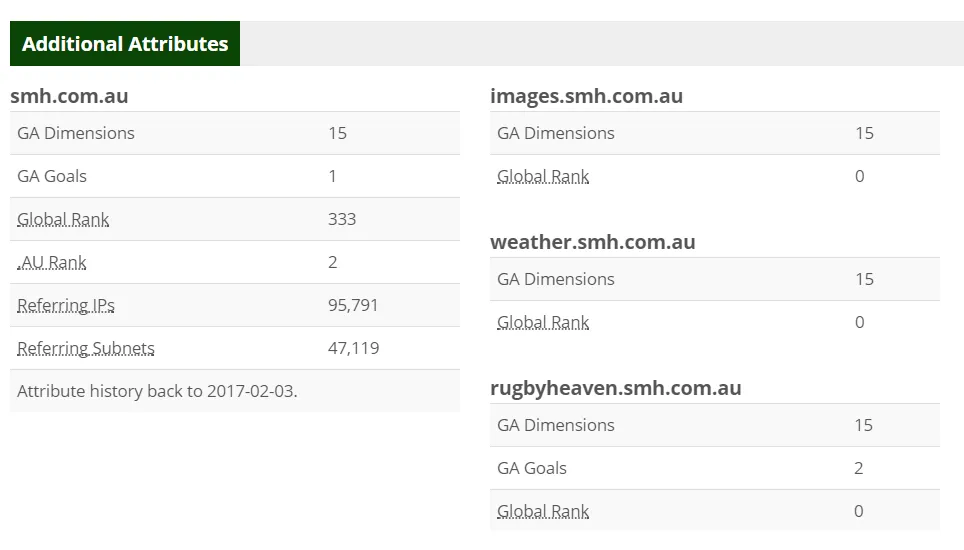Image resolution: width=964 pixels, height=550 pixels.
Task: Click GA Dimensions row in main smh.com.au table
Action: pos(76,133)
